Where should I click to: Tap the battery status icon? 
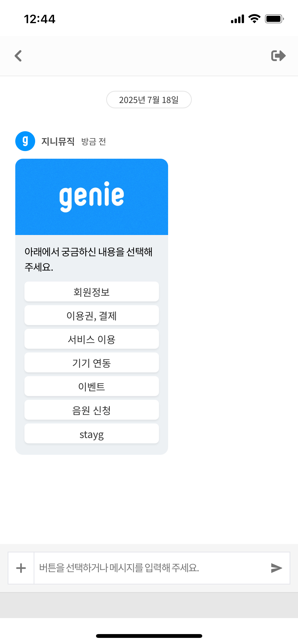(274, 19)
